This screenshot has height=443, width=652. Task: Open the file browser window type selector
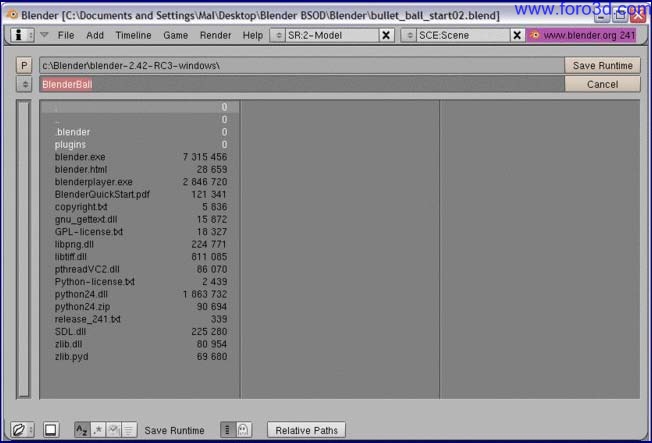coord(22,430)
